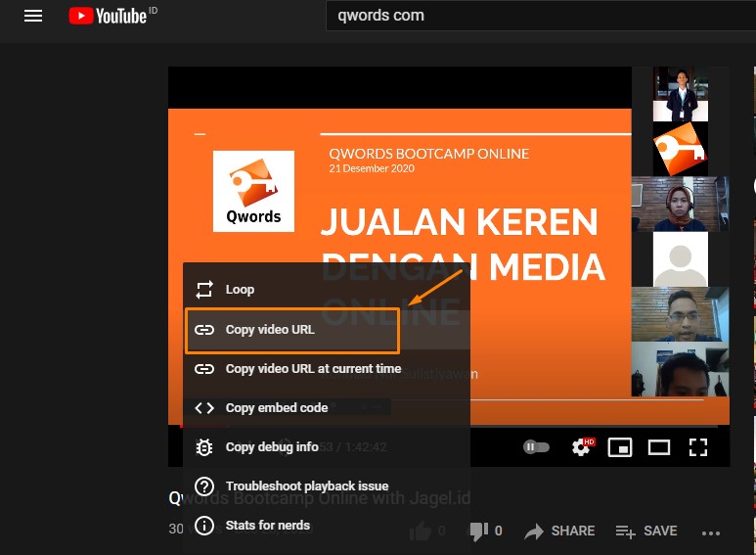The width and height of the screenshot is (756, 555).
Task: Click the SAVE to playlist button
Action: 646,531
